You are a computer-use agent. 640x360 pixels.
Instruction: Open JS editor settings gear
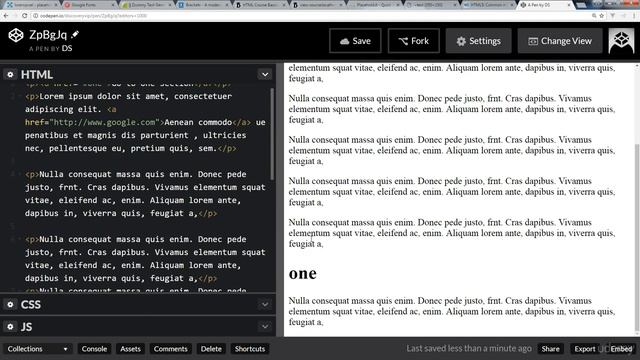tap(10, 327)
